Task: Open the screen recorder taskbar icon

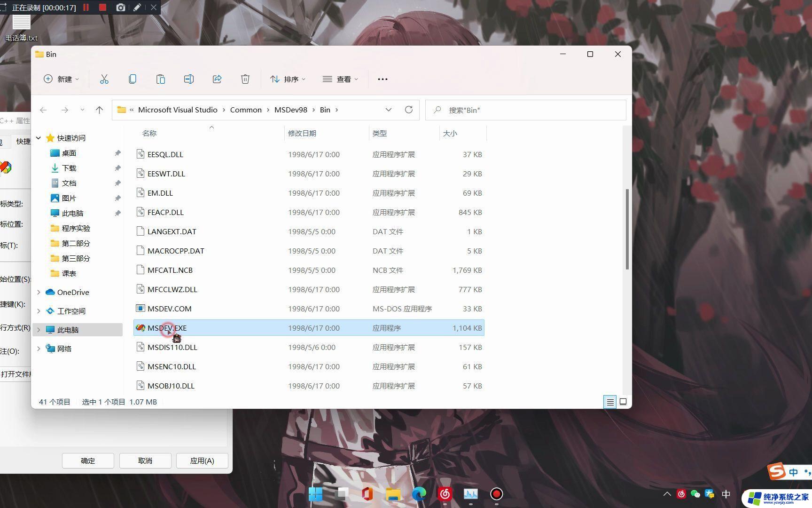Action: [497, 494]
